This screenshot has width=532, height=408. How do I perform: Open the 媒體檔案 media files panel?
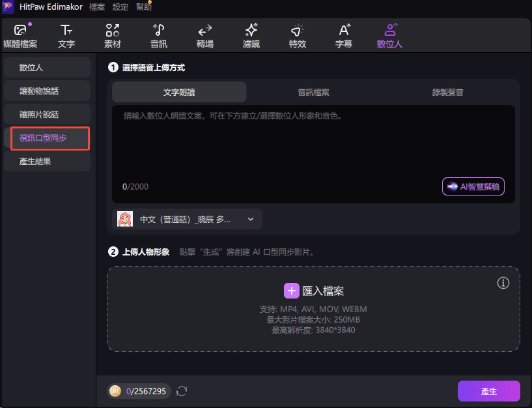point(21,35)
